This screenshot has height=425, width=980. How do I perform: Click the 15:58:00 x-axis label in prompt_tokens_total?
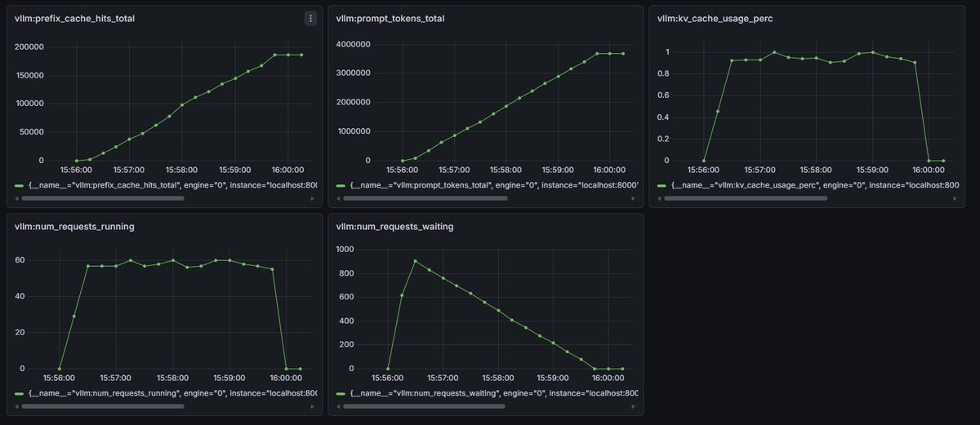pos(506,170)
